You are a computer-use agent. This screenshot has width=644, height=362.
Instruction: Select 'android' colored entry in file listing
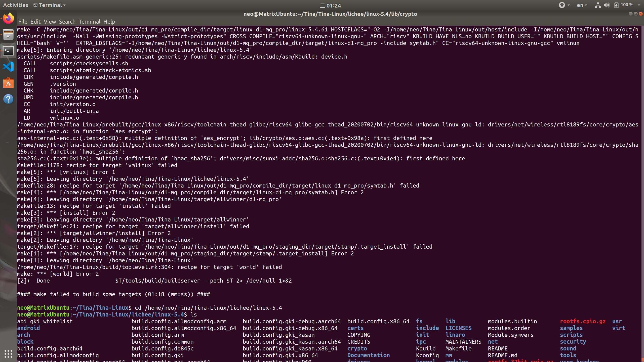tap(28, 328)
